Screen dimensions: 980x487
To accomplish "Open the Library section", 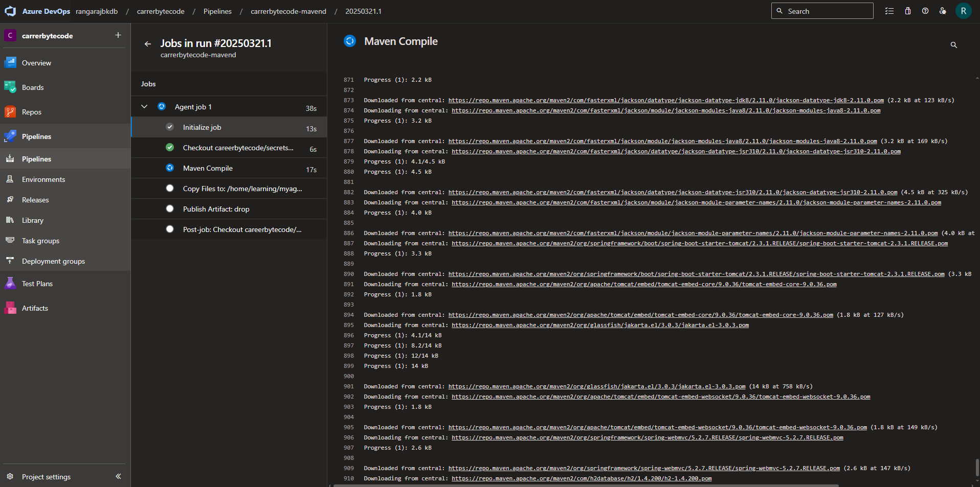I will pyautogui.click(x=32, y=220).
